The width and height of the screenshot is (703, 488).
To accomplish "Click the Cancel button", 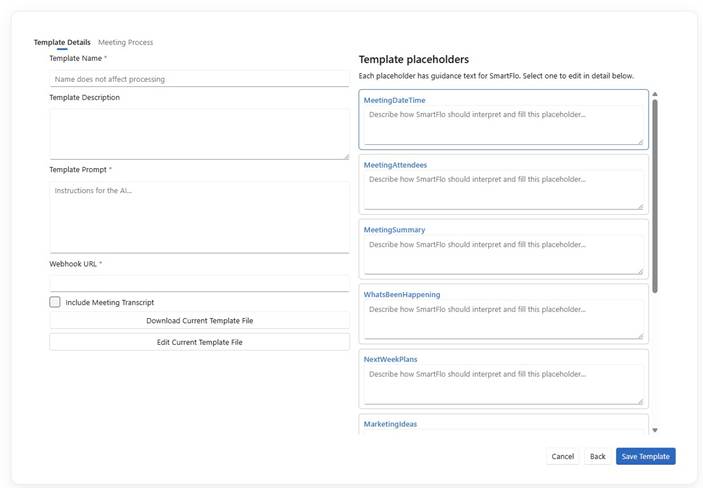I will 563,456.
